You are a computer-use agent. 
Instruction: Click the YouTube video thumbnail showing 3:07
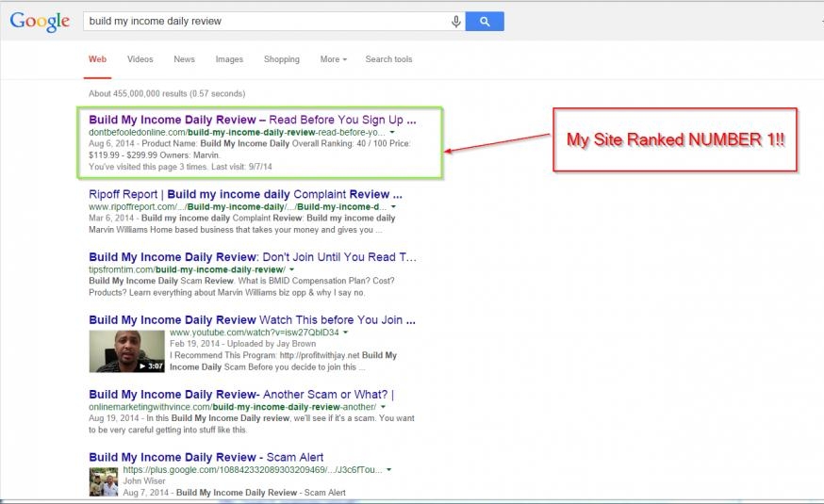tap(126, 351)
